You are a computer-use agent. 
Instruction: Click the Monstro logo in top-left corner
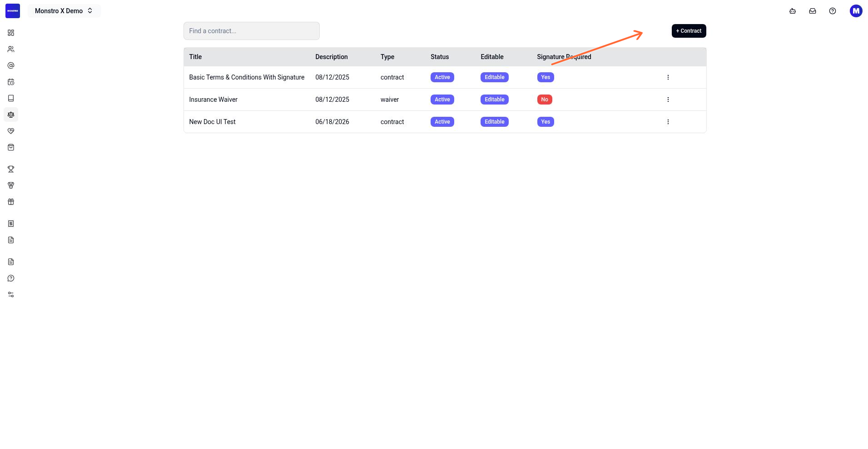pyautogui.click(x=13, y=11)
